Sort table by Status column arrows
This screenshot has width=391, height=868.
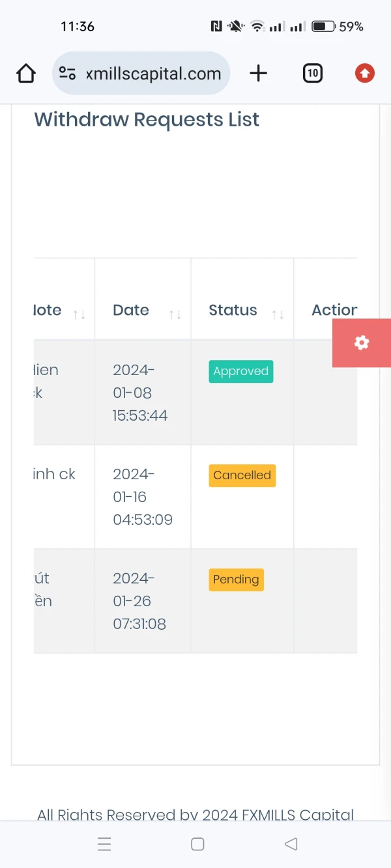pos(278,315)
